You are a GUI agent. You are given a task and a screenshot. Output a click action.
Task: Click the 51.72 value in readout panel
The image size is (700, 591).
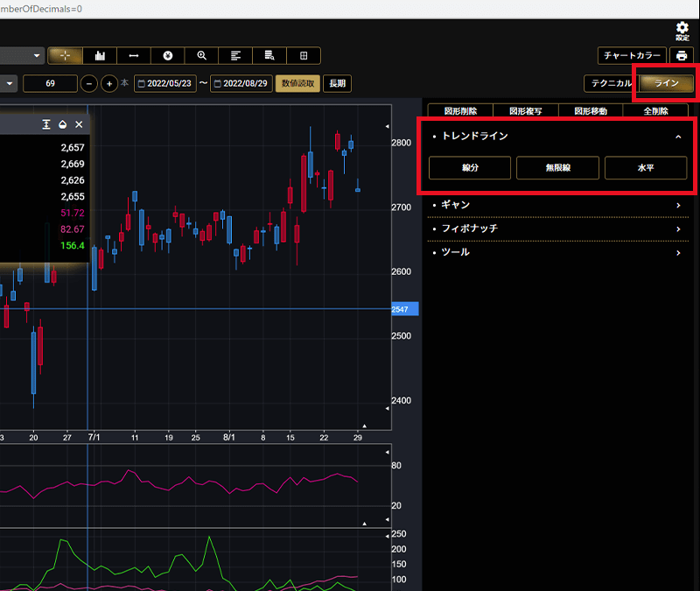point(73,213)
